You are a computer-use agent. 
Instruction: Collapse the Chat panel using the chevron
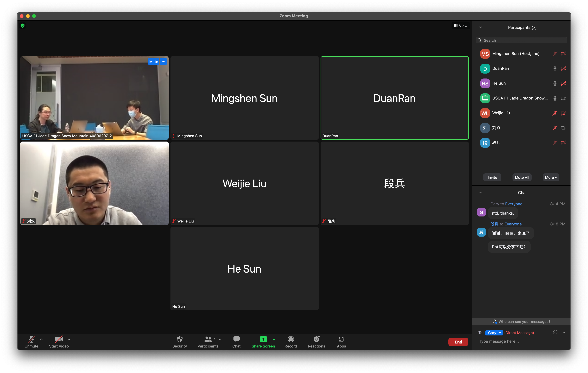480,193
